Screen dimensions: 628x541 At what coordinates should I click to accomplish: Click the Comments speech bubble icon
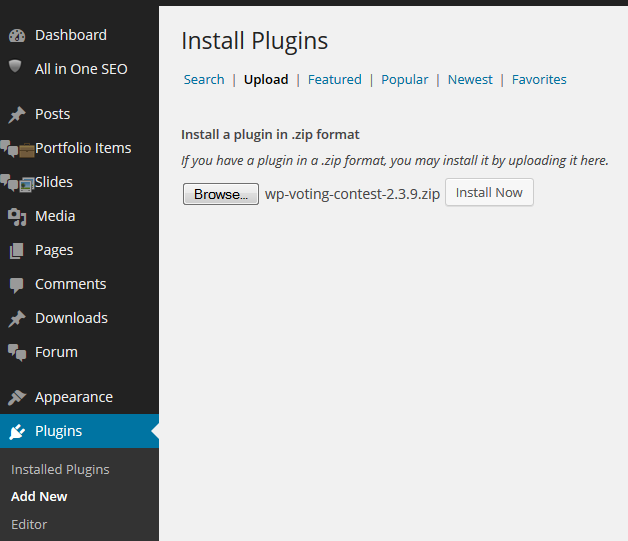(x=17, y=285)
